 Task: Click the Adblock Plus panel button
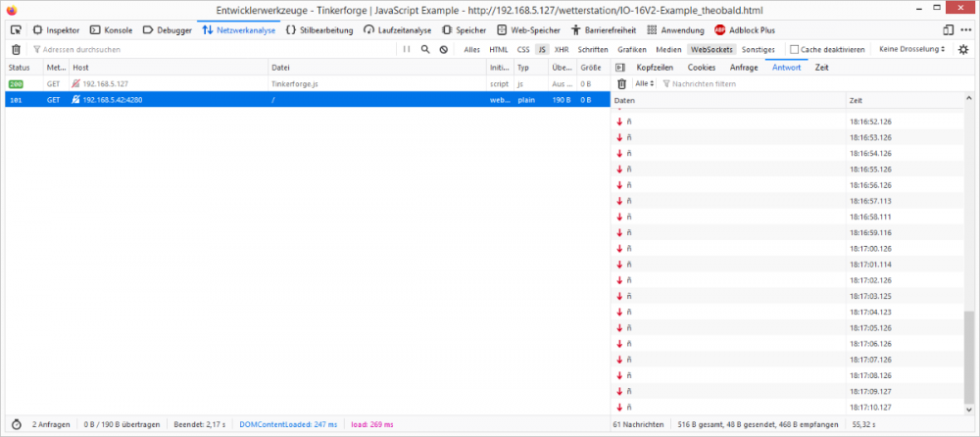point(745,30)
